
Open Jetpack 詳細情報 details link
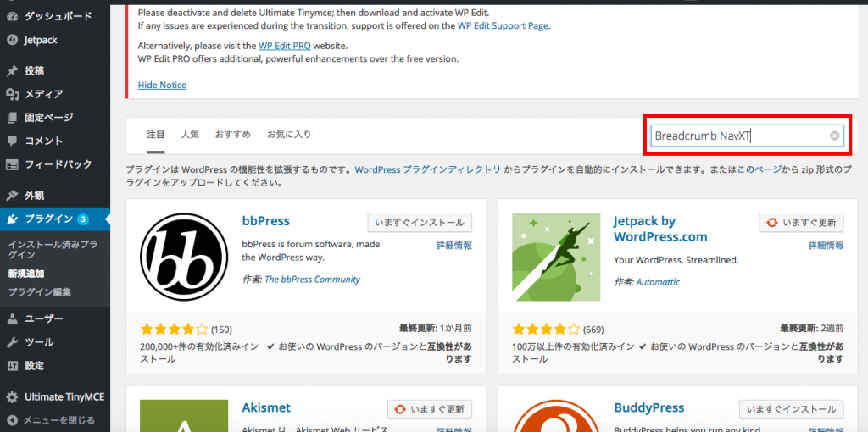(826, 246)
